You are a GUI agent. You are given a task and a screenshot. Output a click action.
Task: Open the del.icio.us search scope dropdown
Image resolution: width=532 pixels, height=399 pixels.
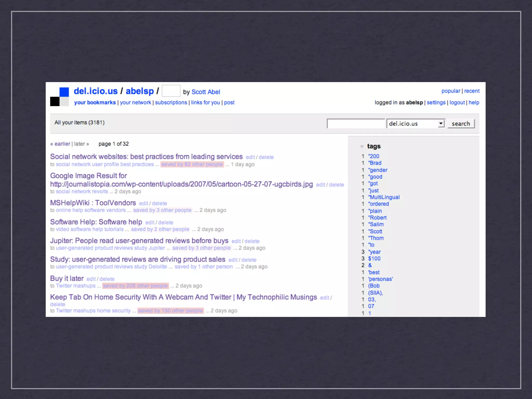[x=416, y=124]
